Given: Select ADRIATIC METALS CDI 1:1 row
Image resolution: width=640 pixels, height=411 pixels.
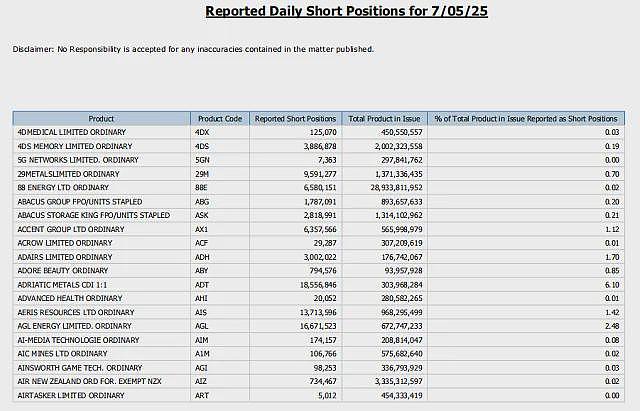Looking at the screenshot, I should (x=318, y=284).
